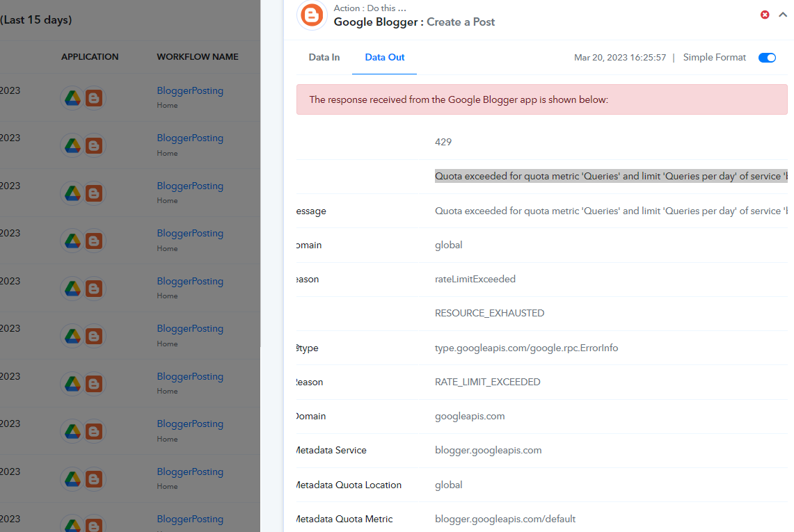Open the fifth BloggerPosting workflow link
The image size is (794, 532).
[190, 281]
